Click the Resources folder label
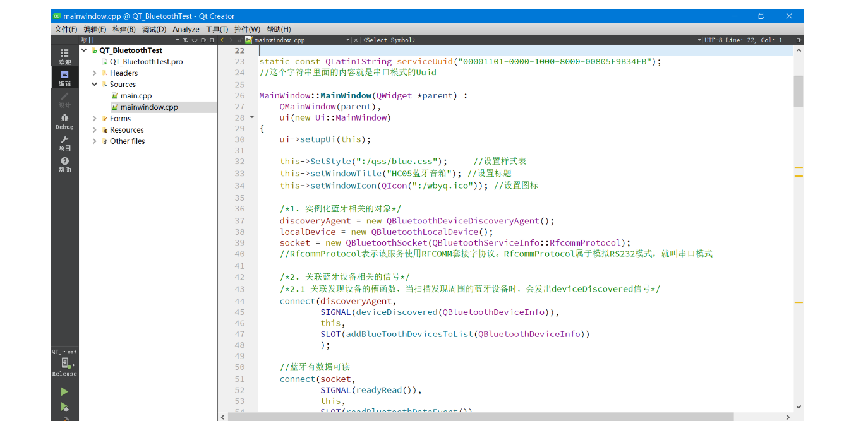The width and height of the screenshot is (868, 421). coord(127,130)
